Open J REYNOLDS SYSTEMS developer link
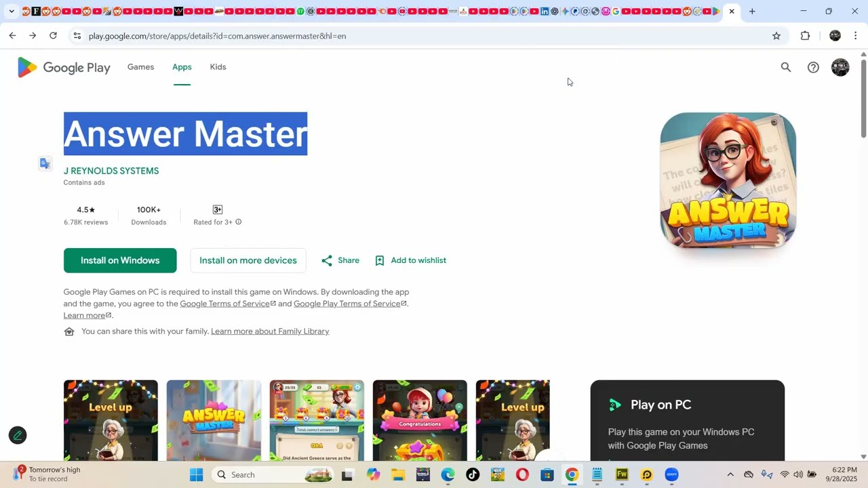The height and width of the screenshot is (488, 868). coord(111,171)
